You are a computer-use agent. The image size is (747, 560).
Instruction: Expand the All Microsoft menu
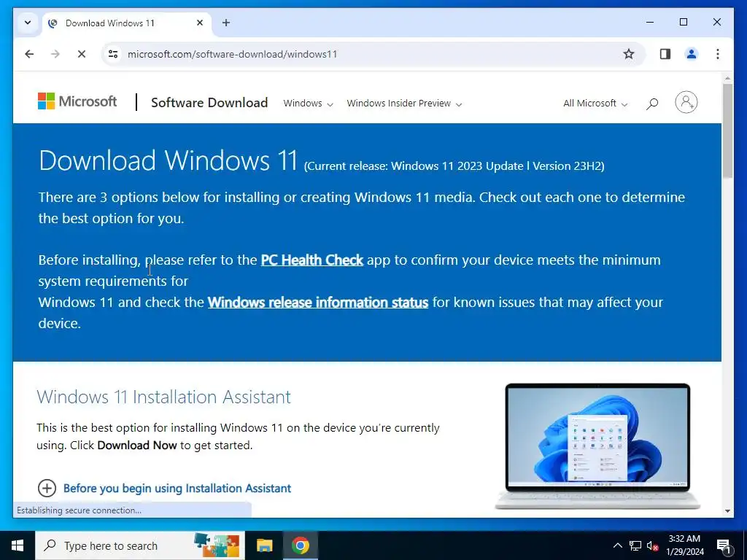[x=595, y=104]
